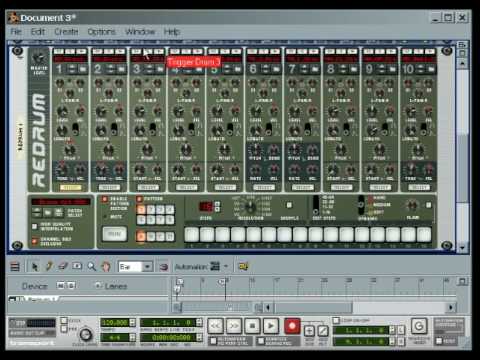Activate step 1 in step sequencer
480x360 pixels.
[192, 234]
